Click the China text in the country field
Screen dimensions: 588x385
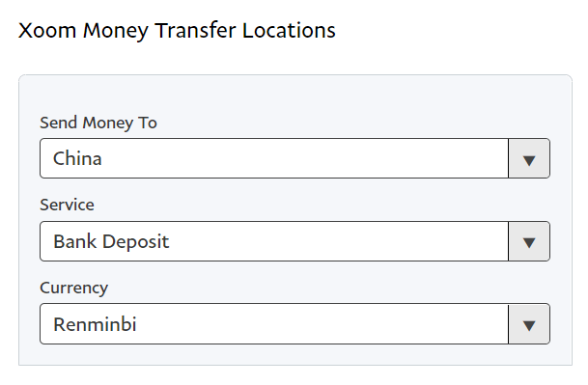pyautogui.click(x=77, y=158)
